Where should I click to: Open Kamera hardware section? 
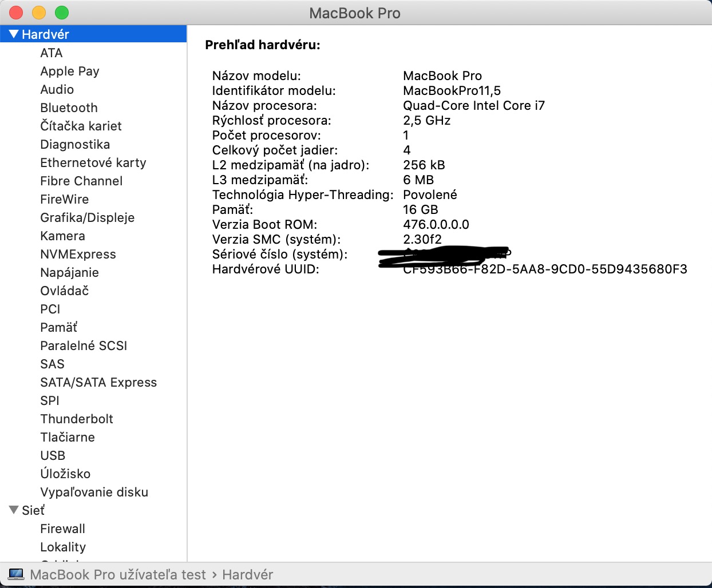(x=62, y=236)
